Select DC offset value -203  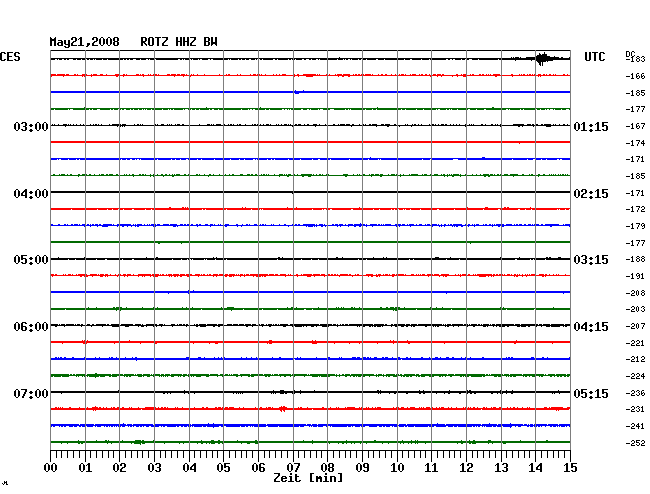(x=635, y=309)
